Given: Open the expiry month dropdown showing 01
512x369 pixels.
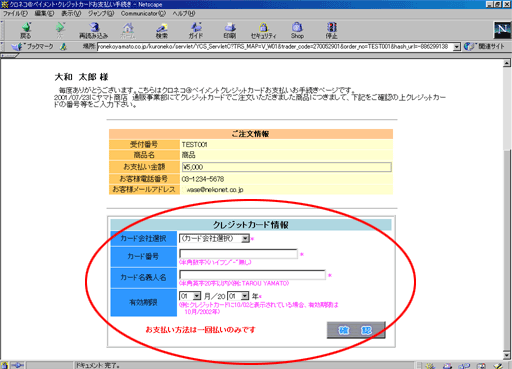Looking at the screenshot, I should (x=190, y=296).
